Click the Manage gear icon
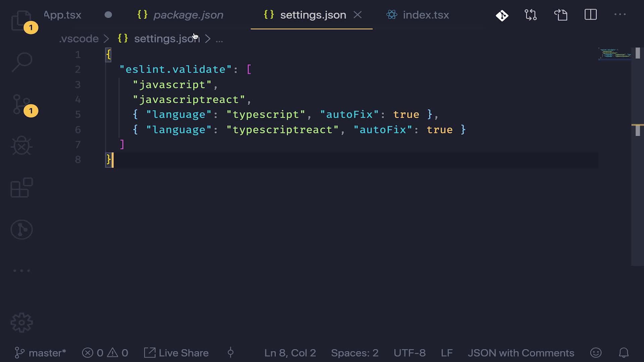This screenshot has width=644, height=362. pos(21,322)
